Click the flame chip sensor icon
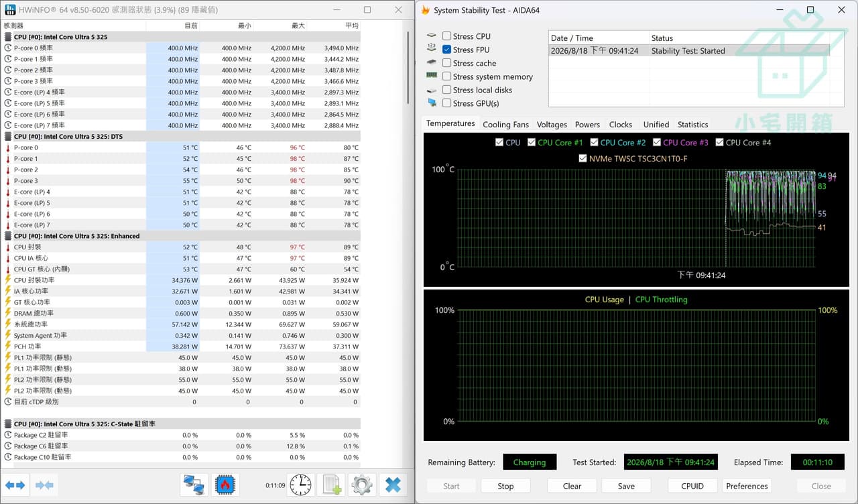 point(226,485)
